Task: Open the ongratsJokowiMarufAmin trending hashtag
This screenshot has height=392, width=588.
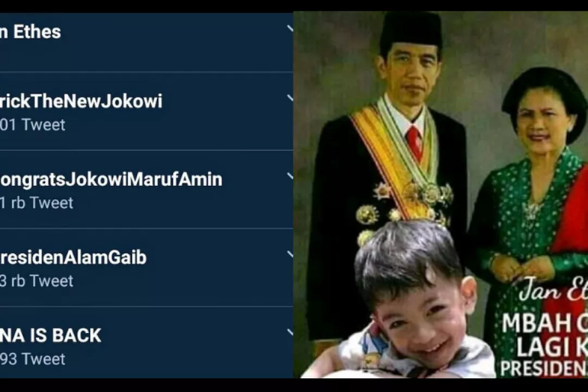Action: pyautogui.click(x=111, y=179)
